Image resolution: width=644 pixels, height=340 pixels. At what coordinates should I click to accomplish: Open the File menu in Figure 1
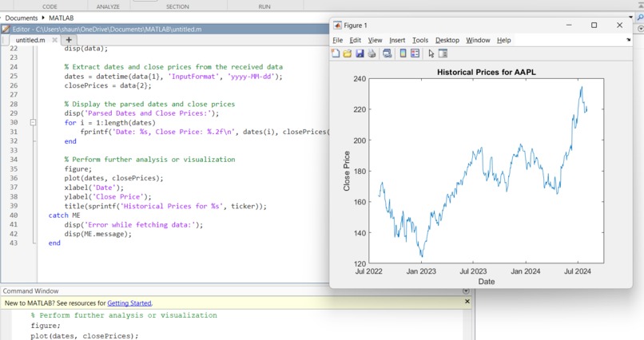pyautogui.click(x=338, y=40)
